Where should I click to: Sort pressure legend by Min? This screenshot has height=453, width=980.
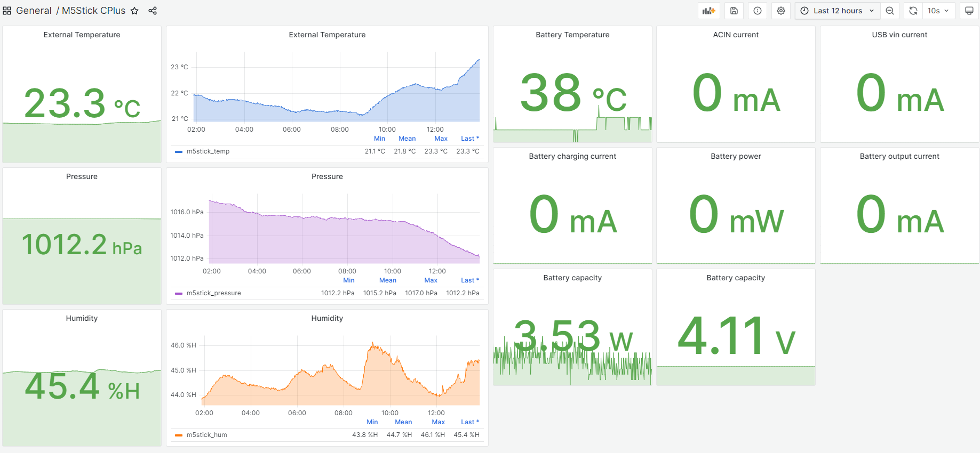pos(349,280)
